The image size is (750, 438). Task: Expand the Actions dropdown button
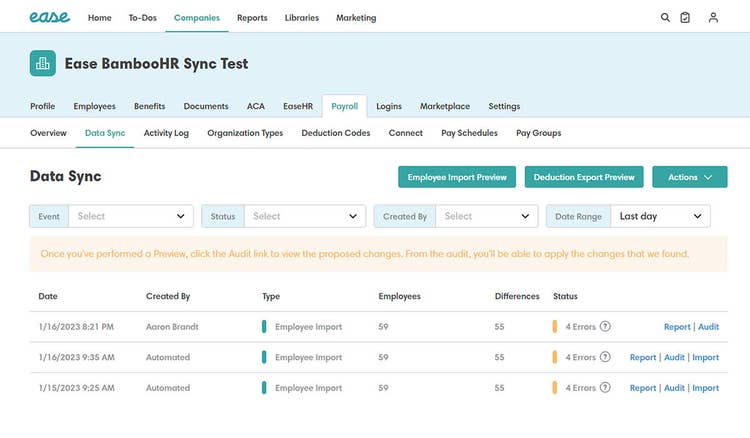coord(690,177)
